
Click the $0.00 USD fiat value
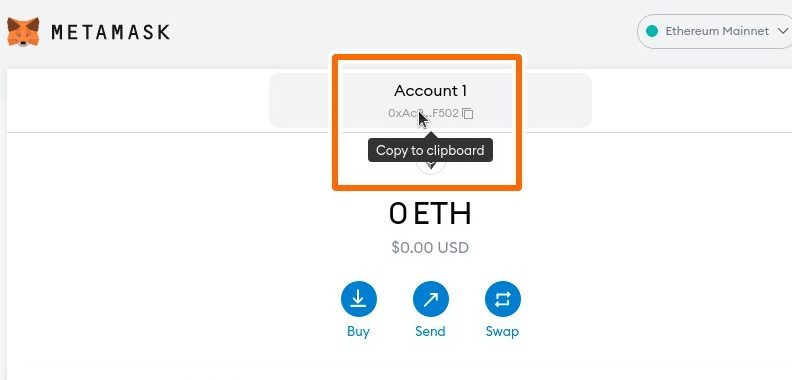click(x=430, y=248)
